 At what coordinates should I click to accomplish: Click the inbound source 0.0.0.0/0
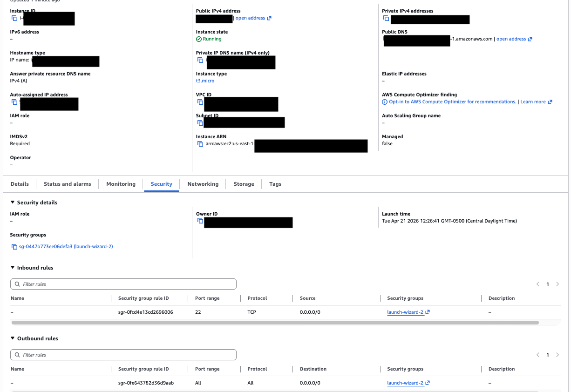coord(310,312)
